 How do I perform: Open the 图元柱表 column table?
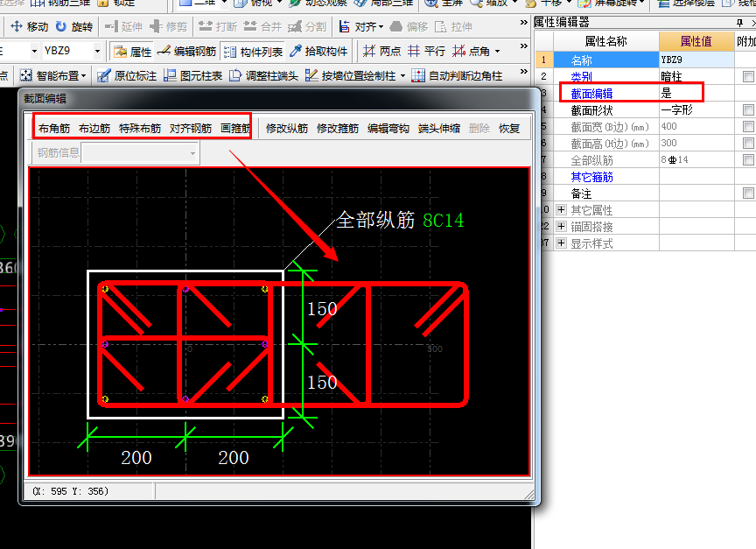point(192,76)
